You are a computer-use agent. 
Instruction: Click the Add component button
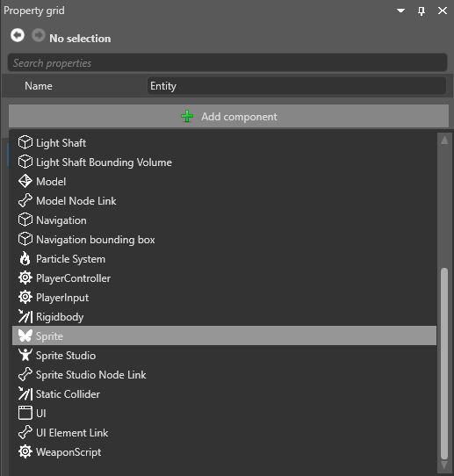[228, 116]
